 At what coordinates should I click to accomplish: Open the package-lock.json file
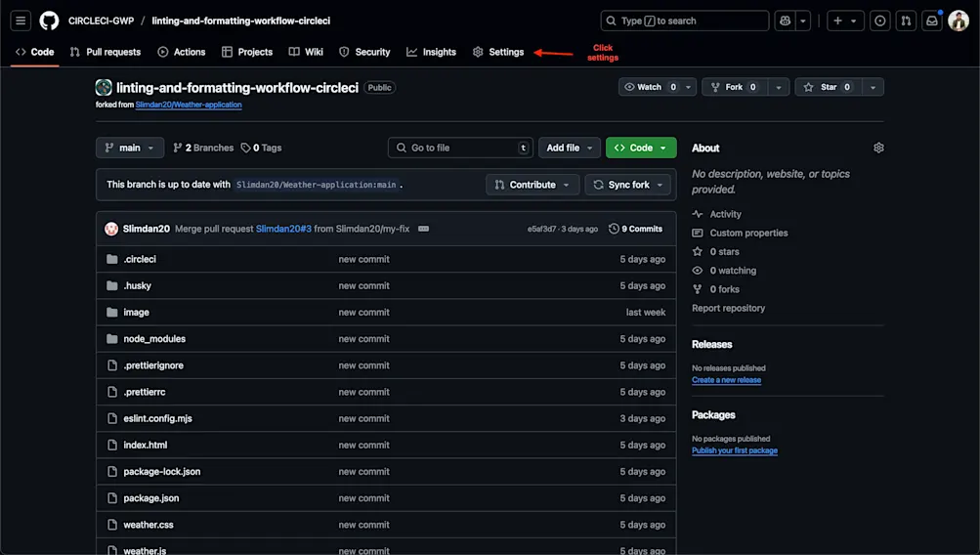click(162, 471)
